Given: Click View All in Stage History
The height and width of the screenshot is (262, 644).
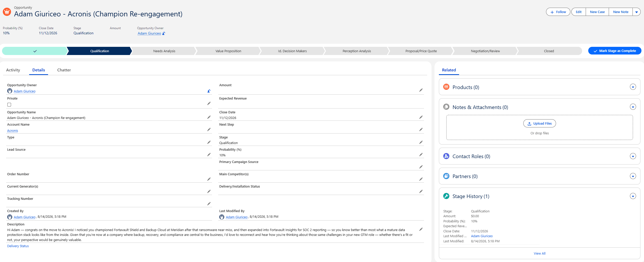Looking at the screenshot, I should point(539,253).
